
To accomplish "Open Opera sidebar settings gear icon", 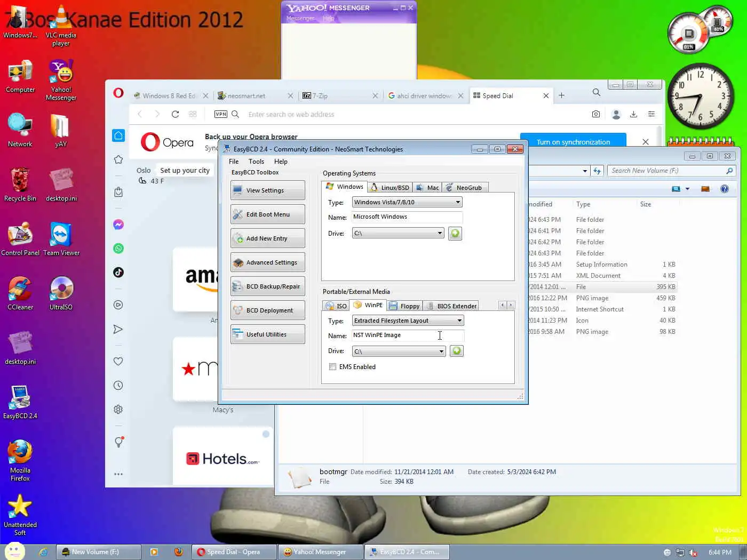I will (x=118, y=410).
